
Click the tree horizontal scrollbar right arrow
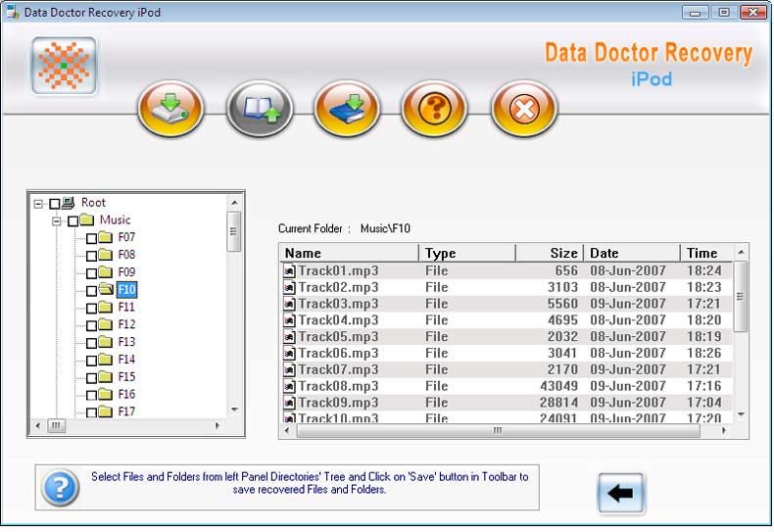(218, 425)
